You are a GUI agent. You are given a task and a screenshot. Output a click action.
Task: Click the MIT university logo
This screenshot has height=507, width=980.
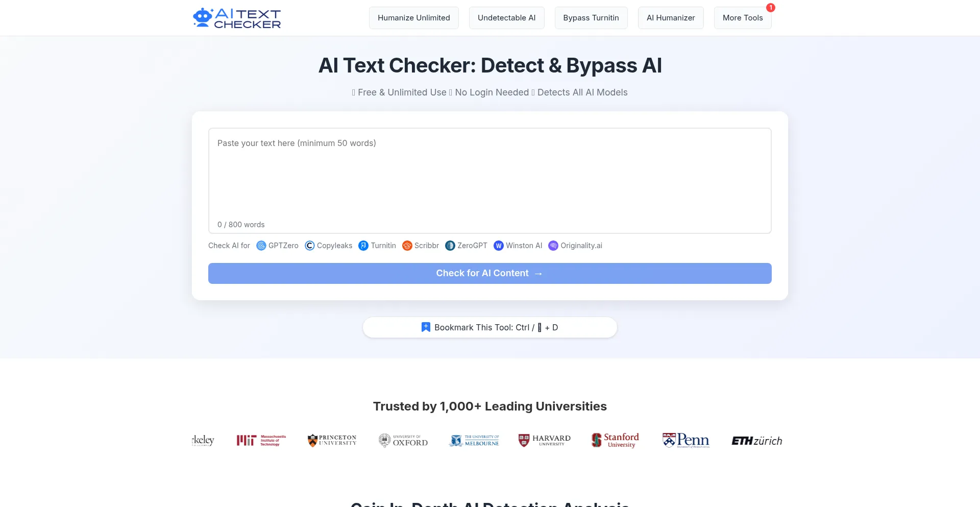[x=261, y=440]
